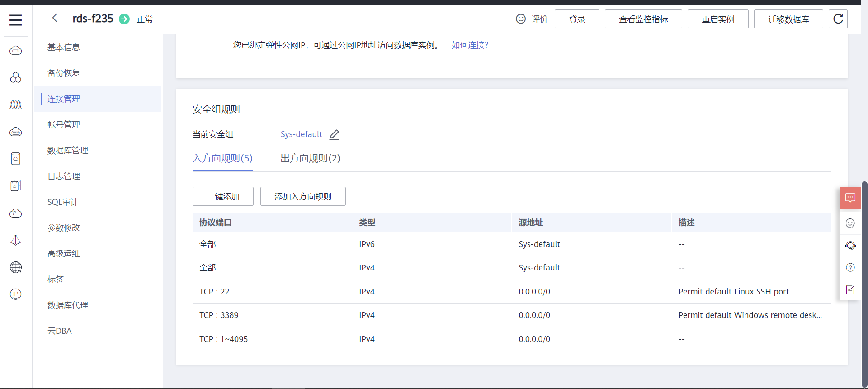Open the globe with W sidebar icon
868x389 pixels.
[16, 267]
